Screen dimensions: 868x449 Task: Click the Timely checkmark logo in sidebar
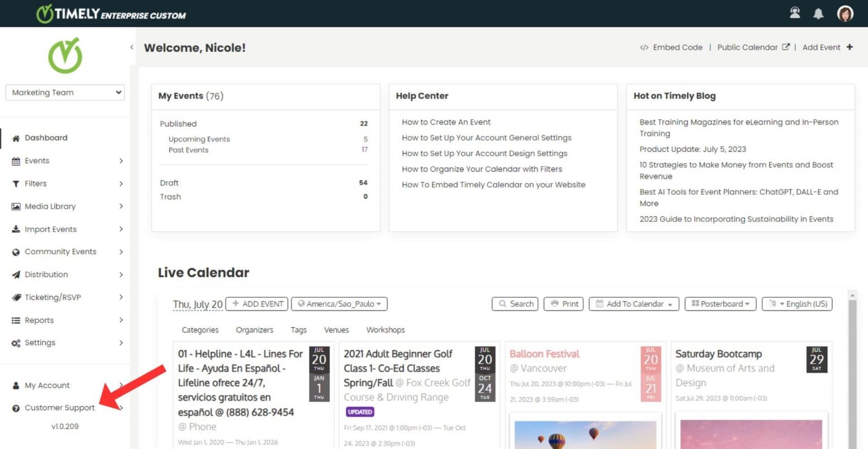point(65,55)
